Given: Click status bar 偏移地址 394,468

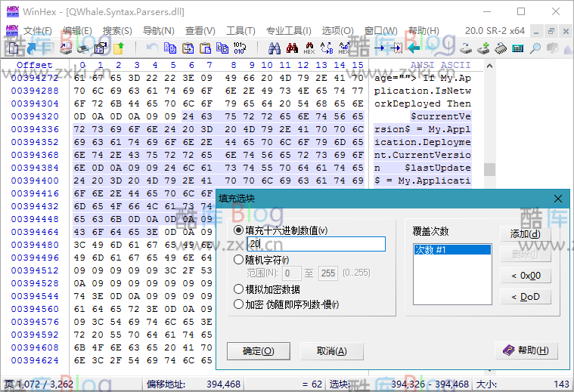Looking at the screenshot, I should [x=194, y=384].
